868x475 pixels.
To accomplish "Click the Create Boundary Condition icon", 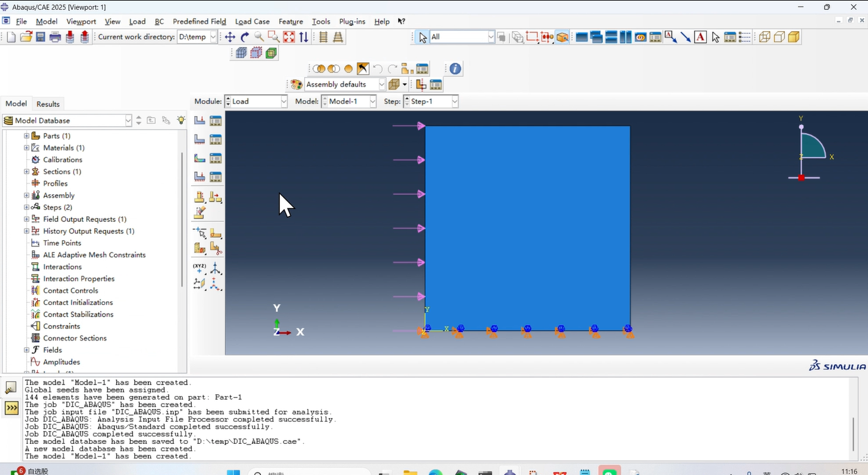I will [200, 139].
